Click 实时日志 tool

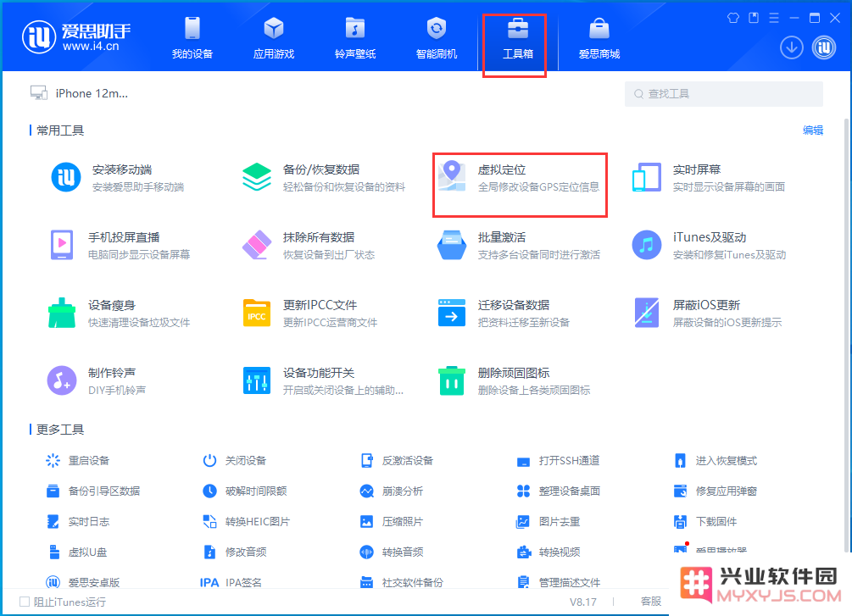tap(78, 521)
